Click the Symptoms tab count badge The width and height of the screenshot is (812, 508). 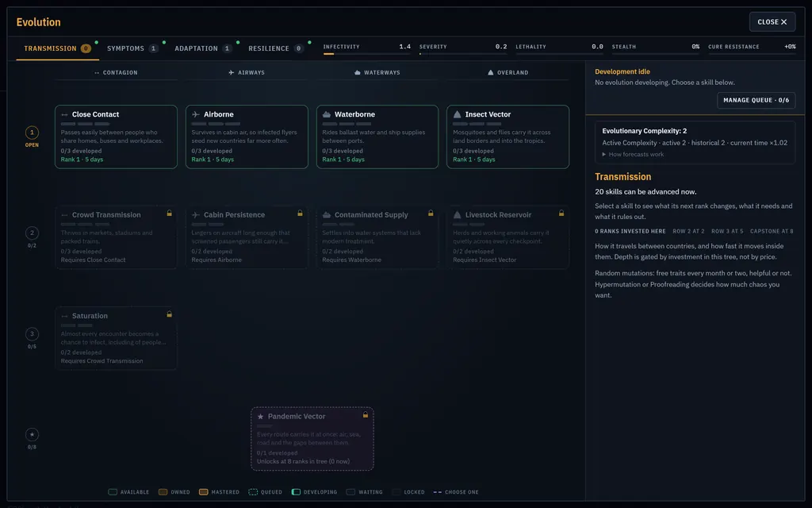[153, 48]
